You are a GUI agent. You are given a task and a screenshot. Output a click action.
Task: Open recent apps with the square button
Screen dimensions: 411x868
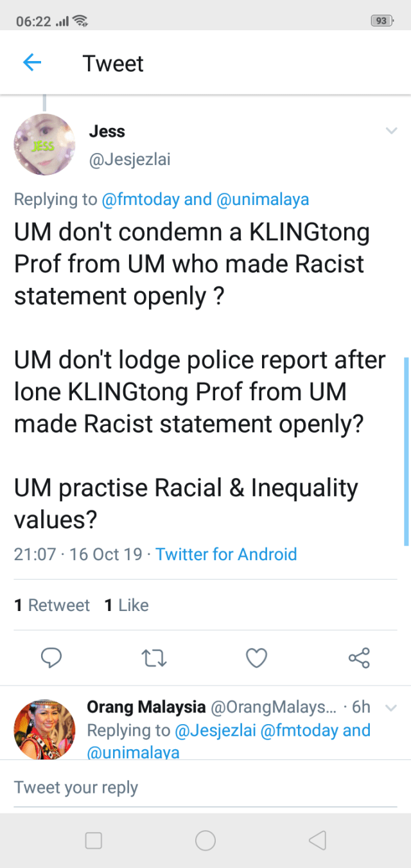point(94,840)
